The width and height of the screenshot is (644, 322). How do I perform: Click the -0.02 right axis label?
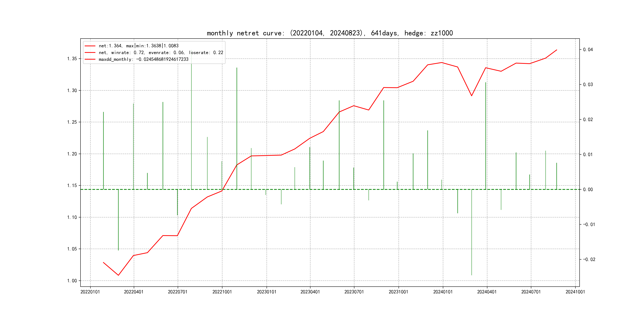pos(589,260)
